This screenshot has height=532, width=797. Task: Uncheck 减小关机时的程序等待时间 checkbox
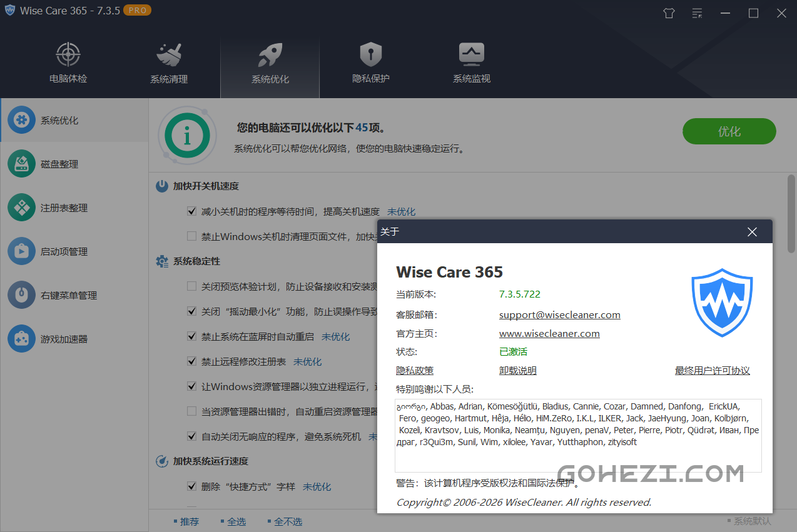point(192,211)
